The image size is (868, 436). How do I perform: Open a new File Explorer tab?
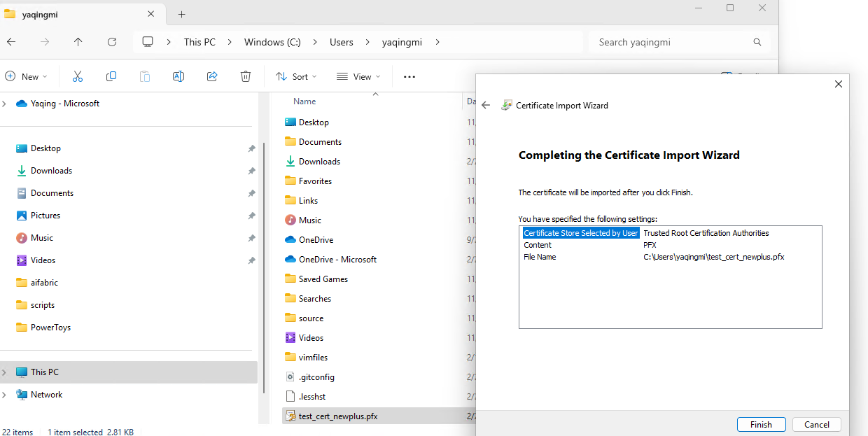(181, 14)
